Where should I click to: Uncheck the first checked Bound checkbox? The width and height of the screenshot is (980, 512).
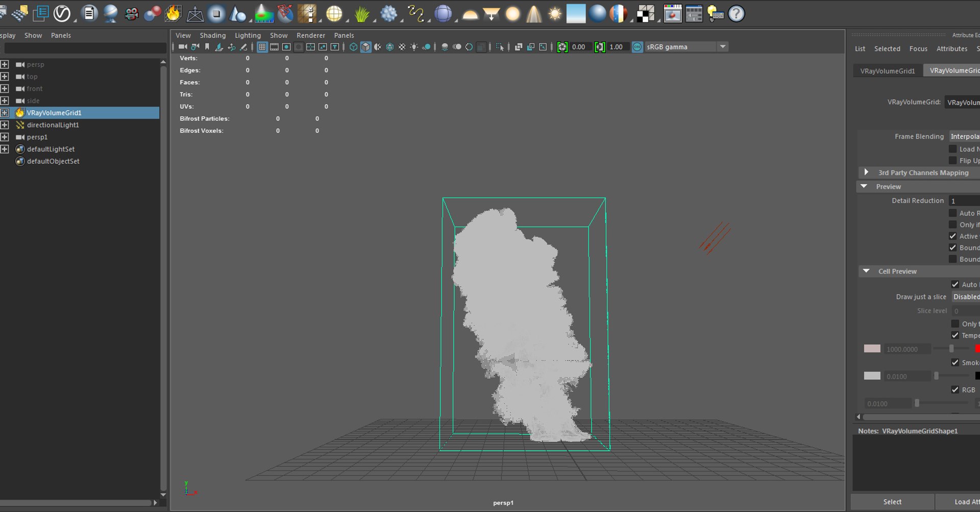(x=952, y=248)
